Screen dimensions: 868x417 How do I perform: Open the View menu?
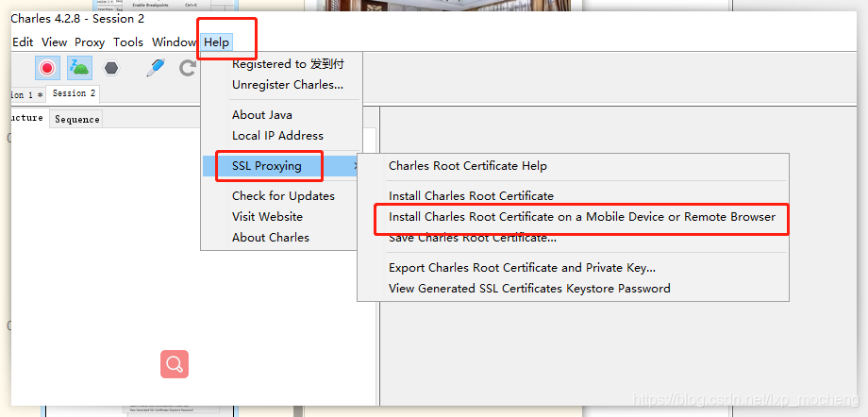55,42
